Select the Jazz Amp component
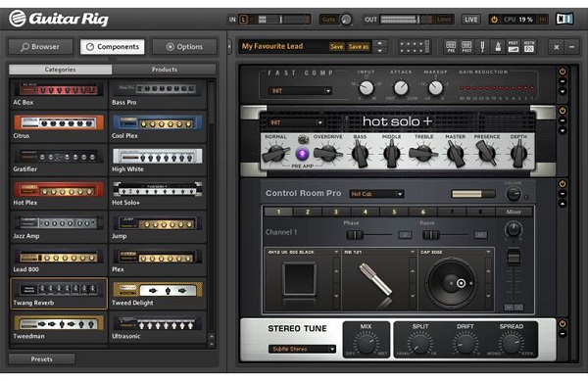The width and height of the screenshot is (588, 381). [59, 227]
